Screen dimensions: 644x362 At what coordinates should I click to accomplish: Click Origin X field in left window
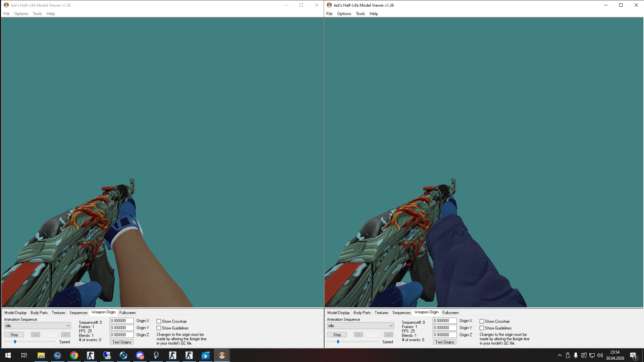(122, 321)
